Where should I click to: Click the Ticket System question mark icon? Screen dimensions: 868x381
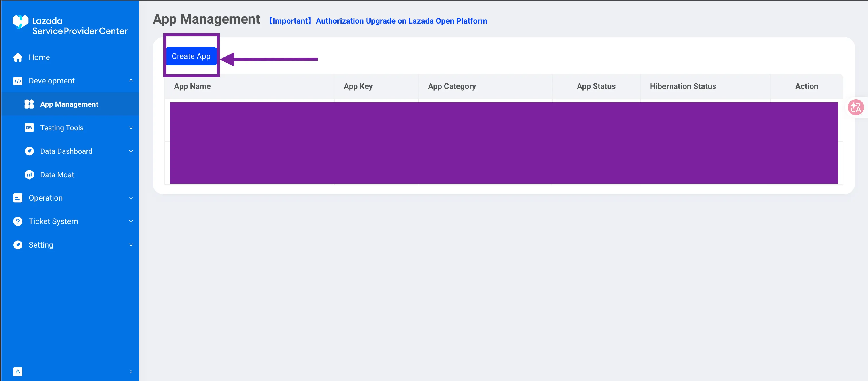pyautogui.click(x=18, y=221)
